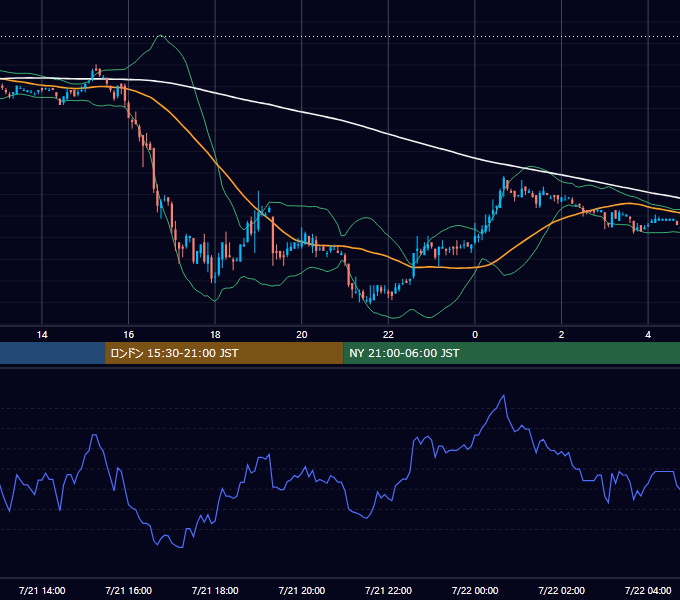
Task: Click the 0 hour axis label
Action: click(475, 335)
